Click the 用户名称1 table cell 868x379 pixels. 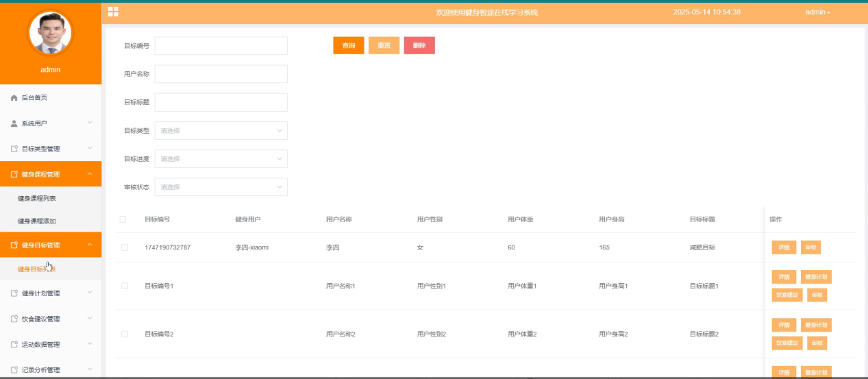click(340, 286)
